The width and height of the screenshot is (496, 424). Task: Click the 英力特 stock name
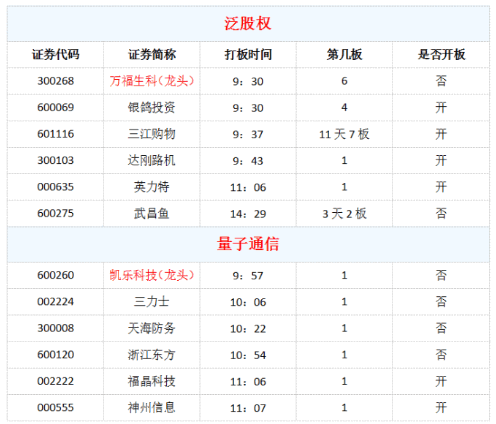coord(152,187)
